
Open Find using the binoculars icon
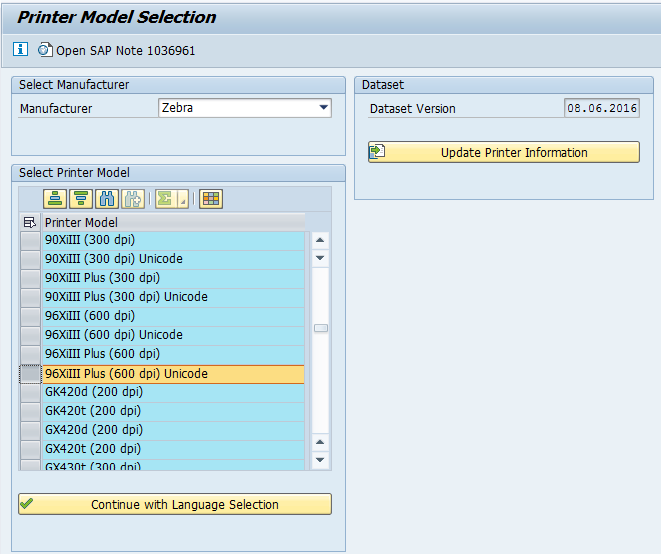point(106,199)
